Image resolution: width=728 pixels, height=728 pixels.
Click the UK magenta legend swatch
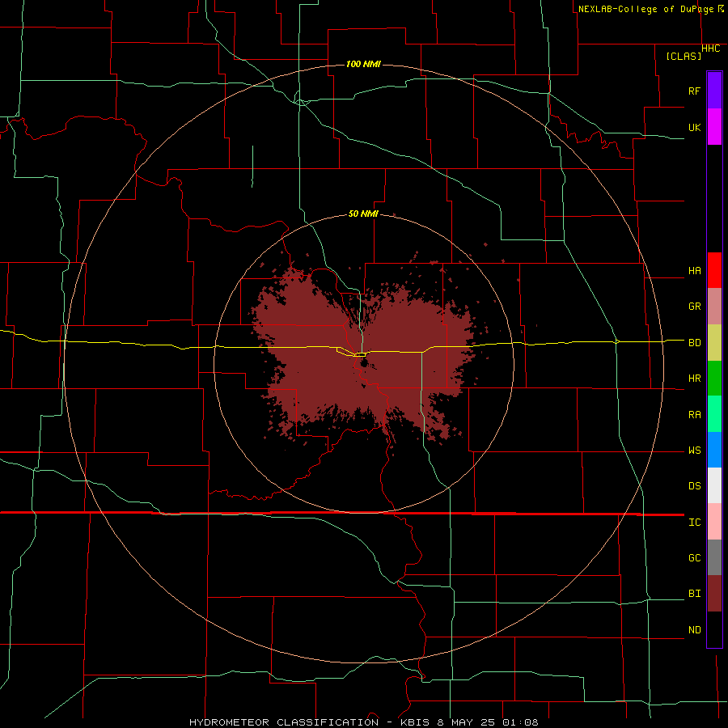714,127
